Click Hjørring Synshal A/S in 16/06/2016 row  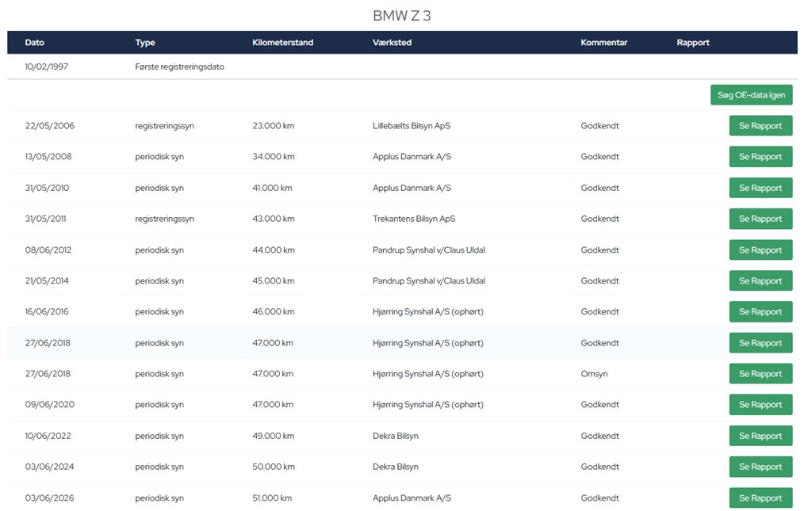point(427,312)
